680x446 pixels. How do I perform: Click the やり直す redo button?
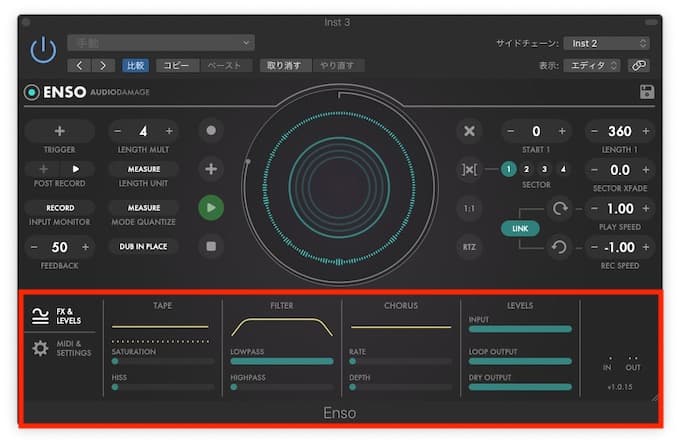click(338, 66)
